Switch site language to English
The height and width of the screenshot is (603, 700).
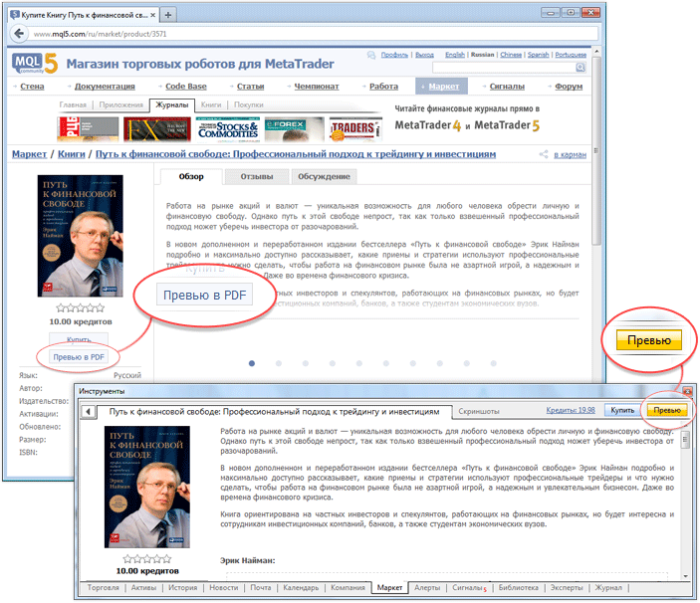(x=454, y=55)
